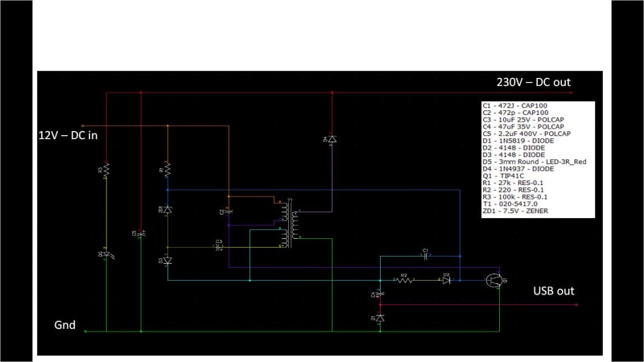Select the Q1 transistor symbol
The width and height of the screenshot is (644, 362).
tap(494, 281)
